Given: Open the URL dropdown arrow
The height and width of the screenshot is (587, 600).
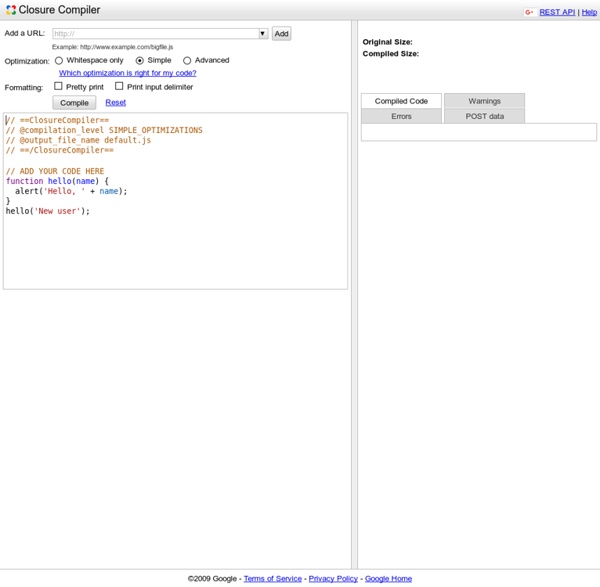Looking at the screenshot, I should click(x=263, y=34).
